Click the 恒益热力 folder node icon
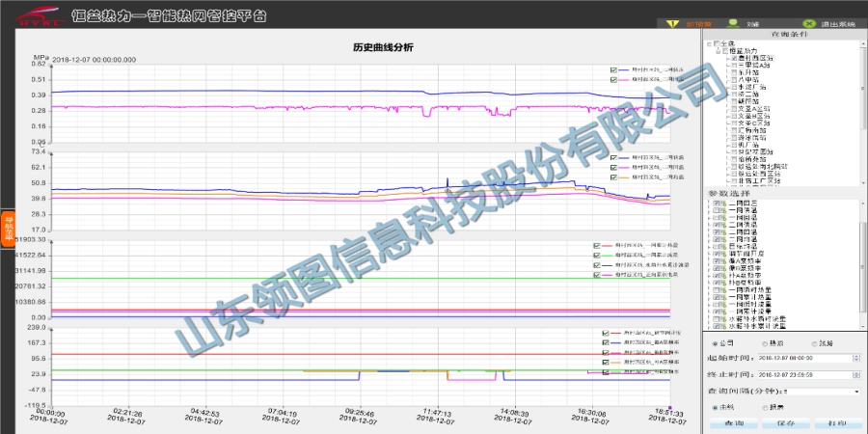 pyautogui.click(x=723, y=50)
